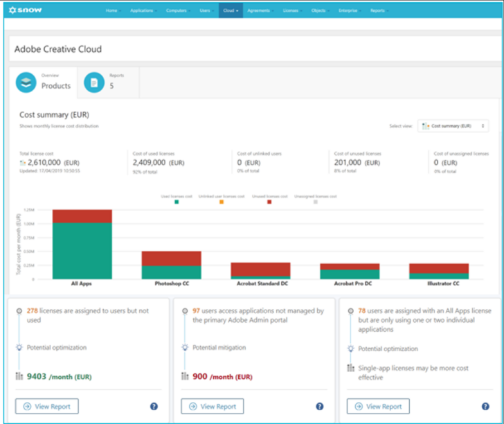Viewport: 504px width, 424px height.
Task: Open the Objects menu
Action: tap(320, 10)
